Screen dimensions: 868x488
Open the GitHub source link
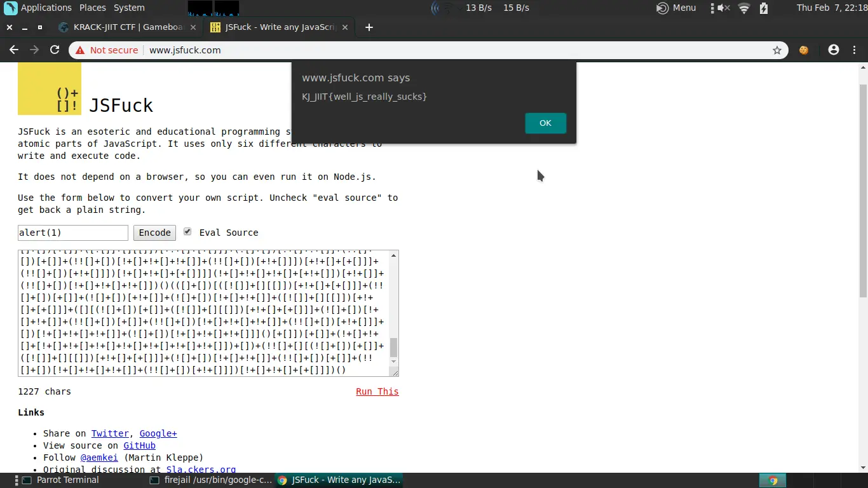click(139, 445)
